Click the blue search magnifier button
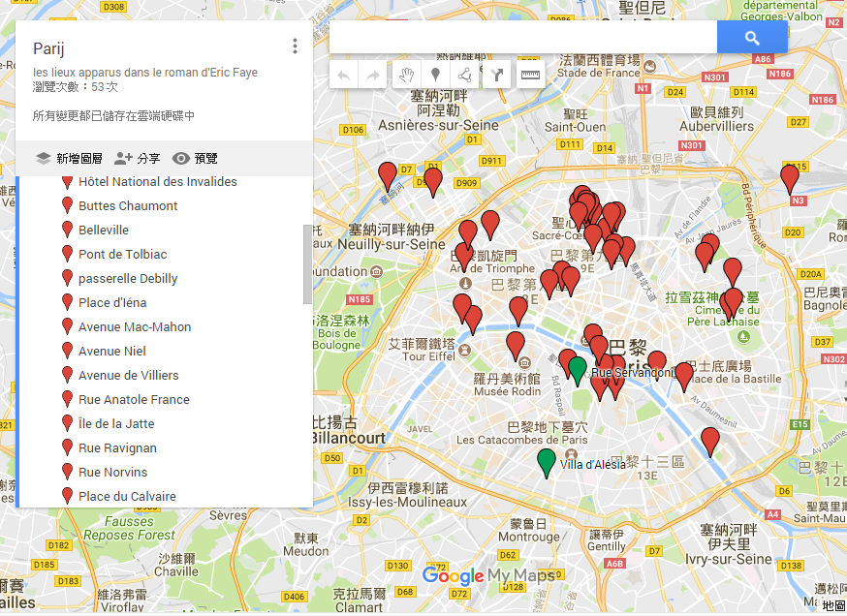 (752, 38)
